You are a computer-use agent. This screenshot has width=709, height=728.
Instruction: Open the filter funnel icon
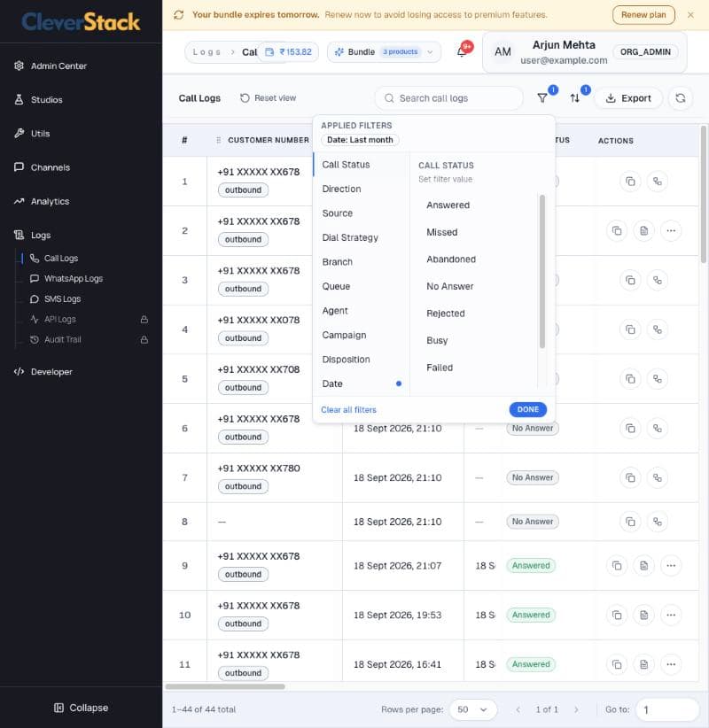542,98
